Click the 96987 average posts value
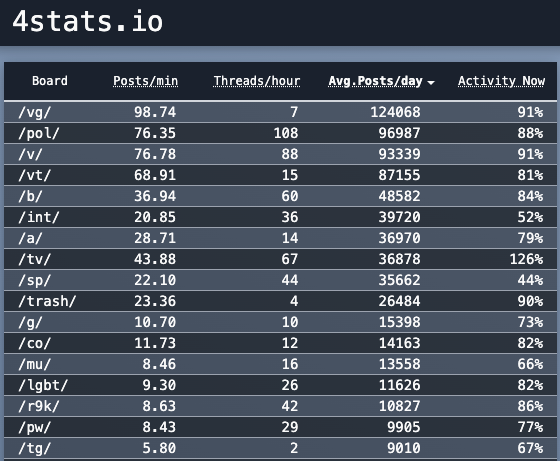The width and height of the screenshot is (560, 461). pyautogui.click(x=400, y=133)
